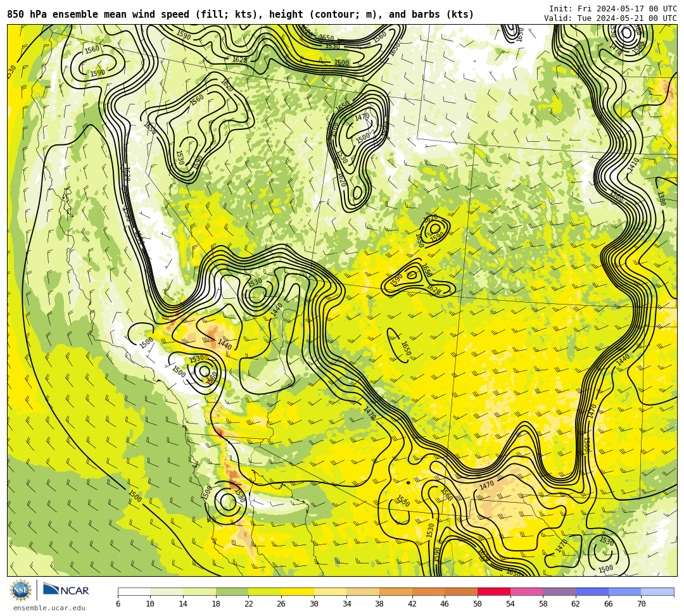Screen dimensions: 684x616
Task: Click the 'Init: Fri 2024-05-17 00 UTC' text
Action: (613, 9)
